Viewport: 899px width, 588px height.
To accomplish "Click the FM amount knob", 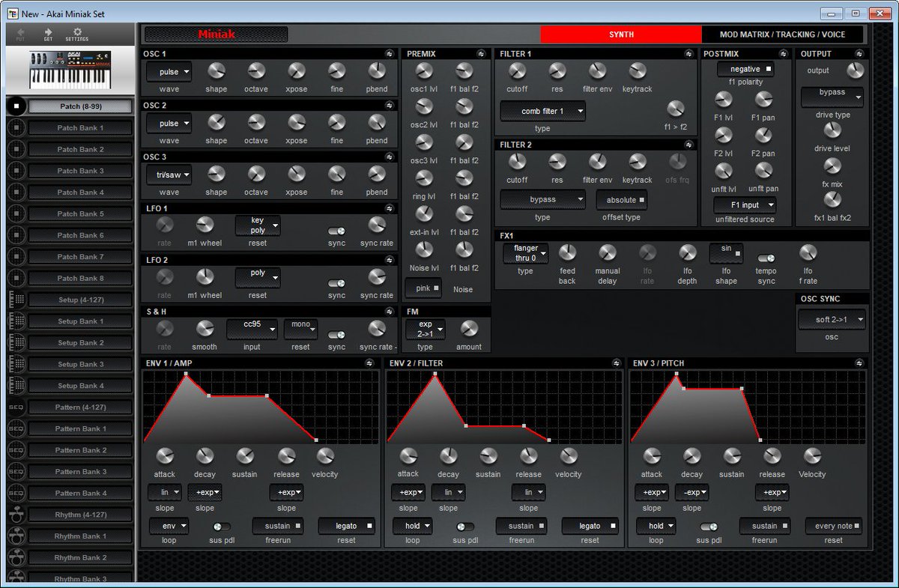I will [x=469, y=328].
